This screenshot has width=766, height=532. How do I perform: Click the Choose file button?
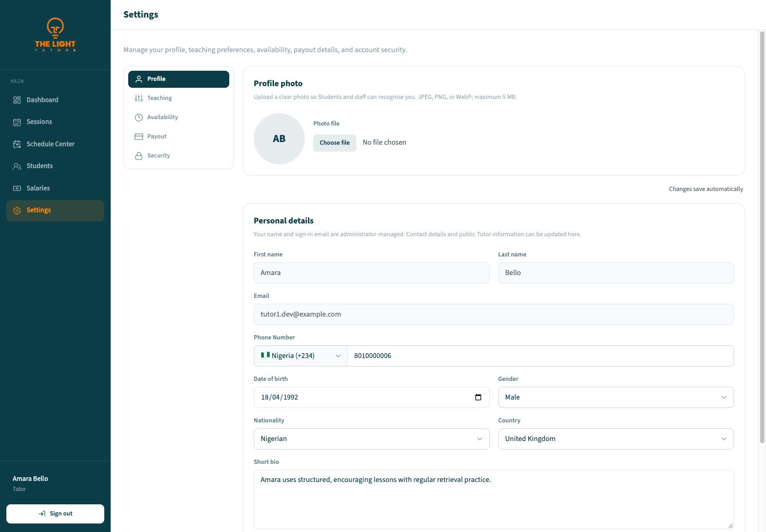335,143
